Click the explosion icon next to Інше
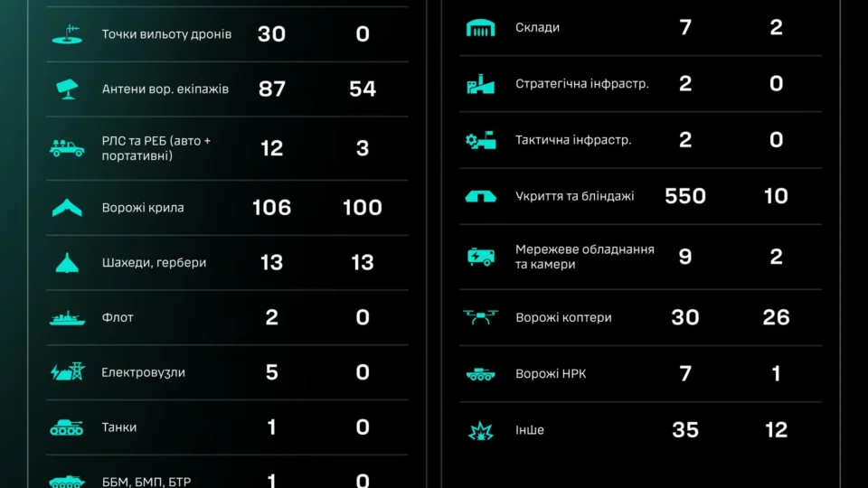 tap(480, 430)
